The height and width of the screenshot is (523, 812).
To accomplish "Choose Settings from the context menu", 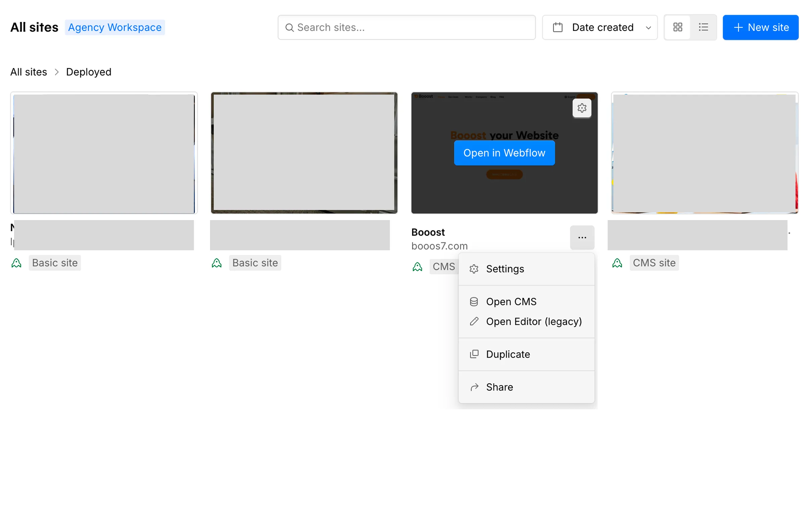I will tap(526, 269).
